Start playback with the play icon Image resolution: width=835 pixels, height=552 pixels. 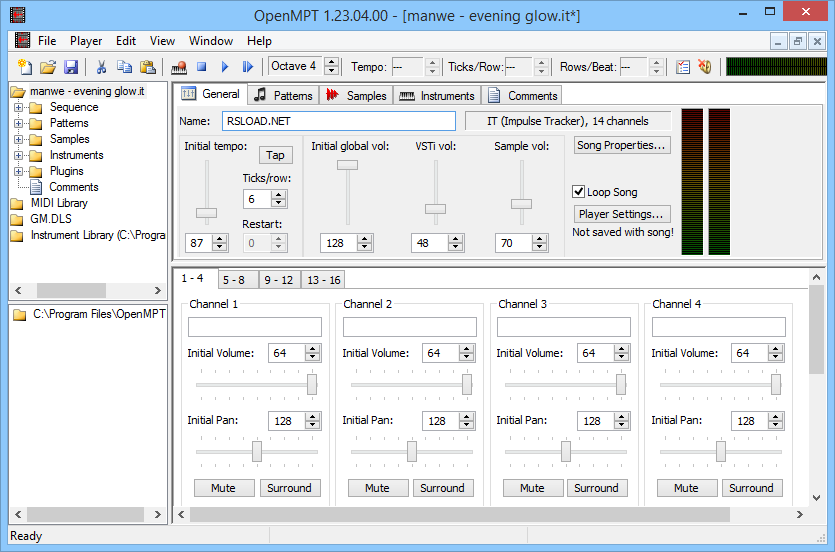pos(225,67)
